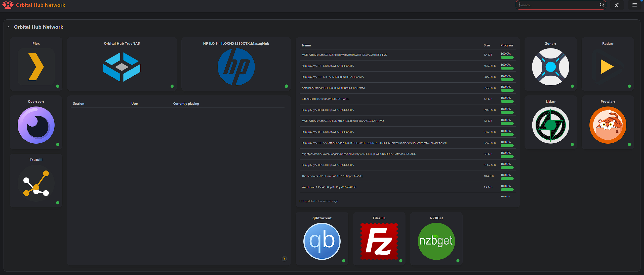Focus the Search input field
The image size is (644, 275).
(x=558, y=5)
